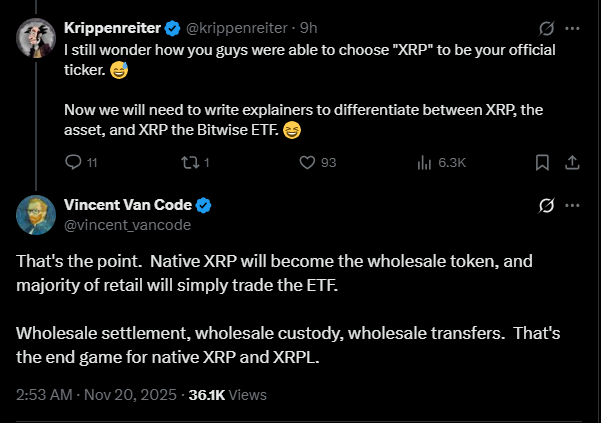Open Krippenreiter's profile picture

(35, 39)
